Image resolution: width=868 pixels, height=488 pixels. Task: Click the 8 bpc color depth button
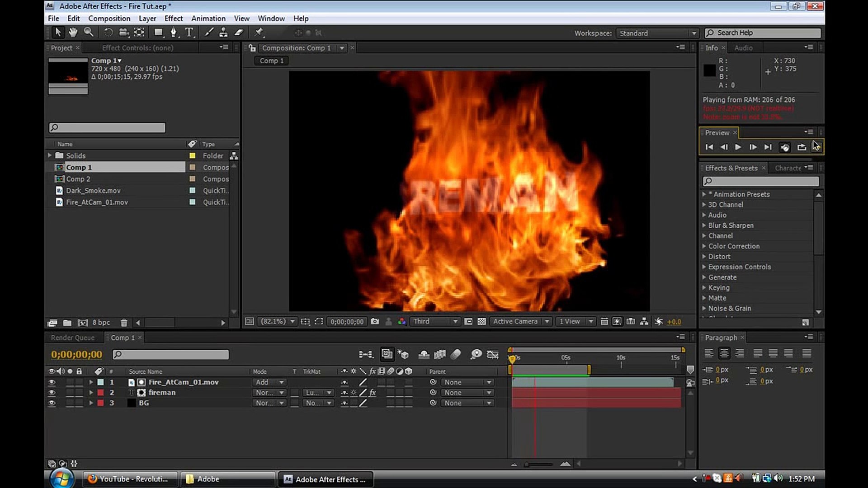coord(101,323)
